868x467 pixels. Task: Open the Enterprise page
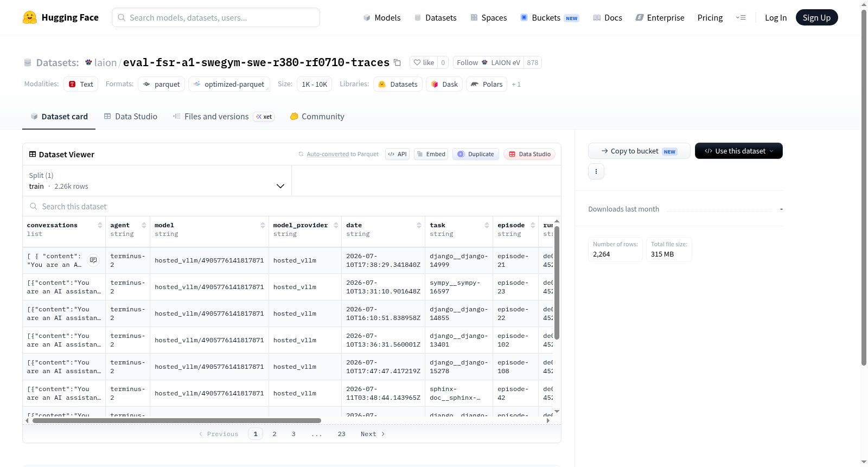(660, 17)
